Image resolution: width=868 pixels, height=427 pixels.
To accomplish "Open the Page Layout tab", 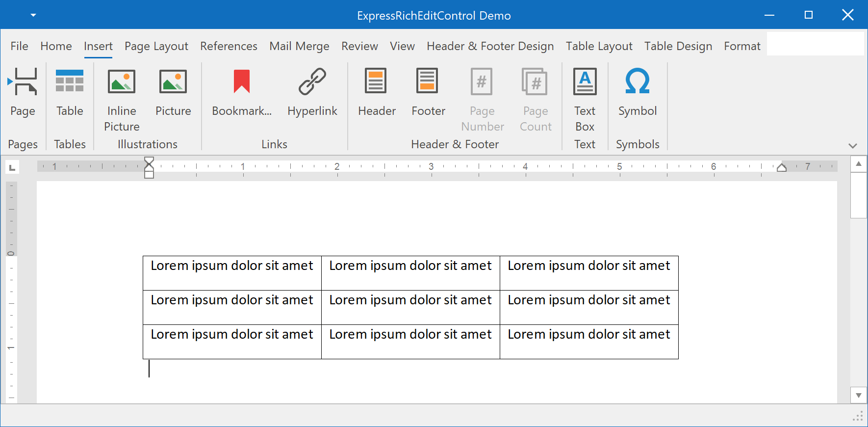I will pos(156,46).
